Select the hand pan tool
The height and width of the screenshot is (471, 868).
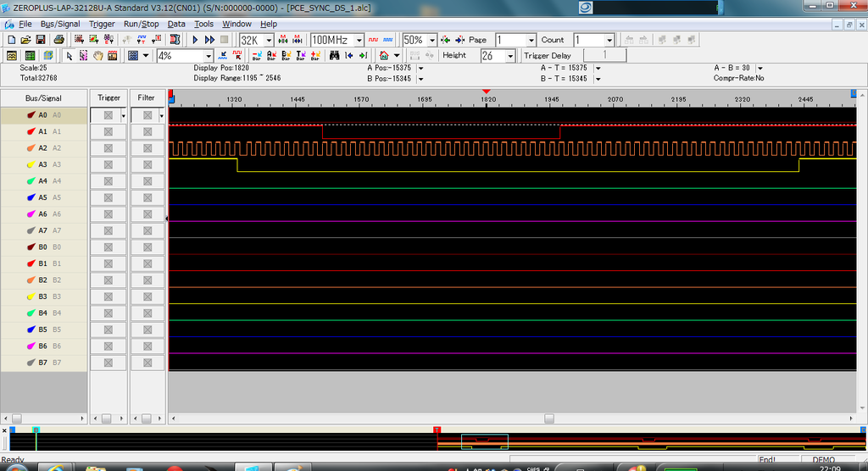[x=98, y=56]
